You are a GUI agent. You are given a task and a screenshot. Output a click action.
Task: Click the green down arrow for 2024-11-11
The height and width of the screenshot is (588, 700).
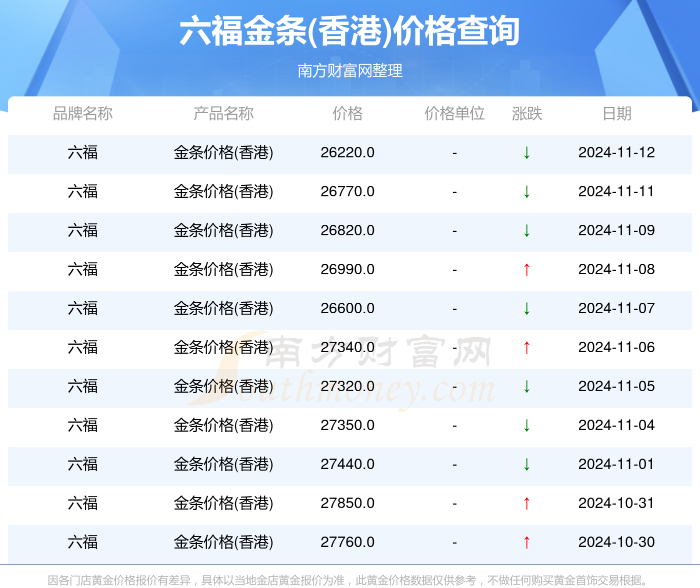click(x=526, y=191)
